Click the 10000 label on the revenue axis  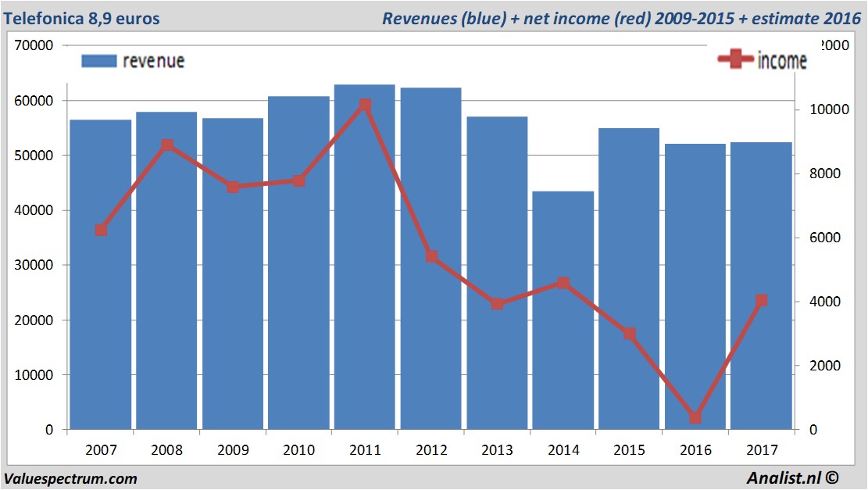(x=34, y=375)
